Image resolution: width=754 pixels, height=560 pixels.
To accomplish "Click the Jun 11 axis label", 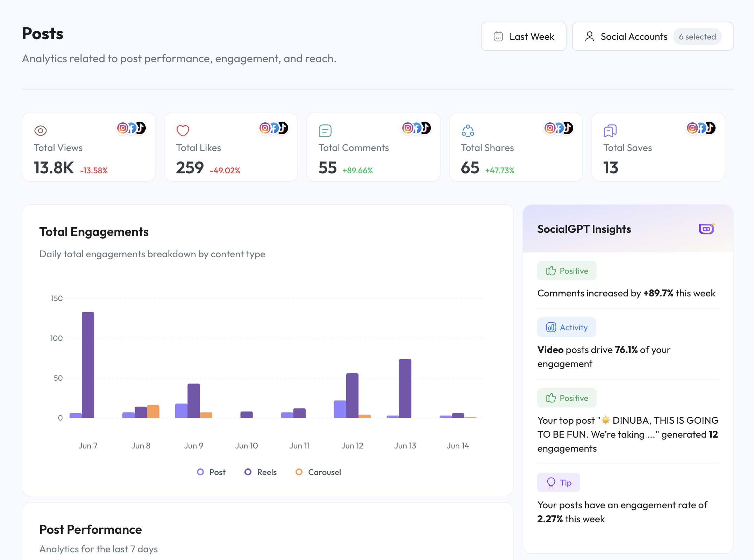I will click(299, 446).
